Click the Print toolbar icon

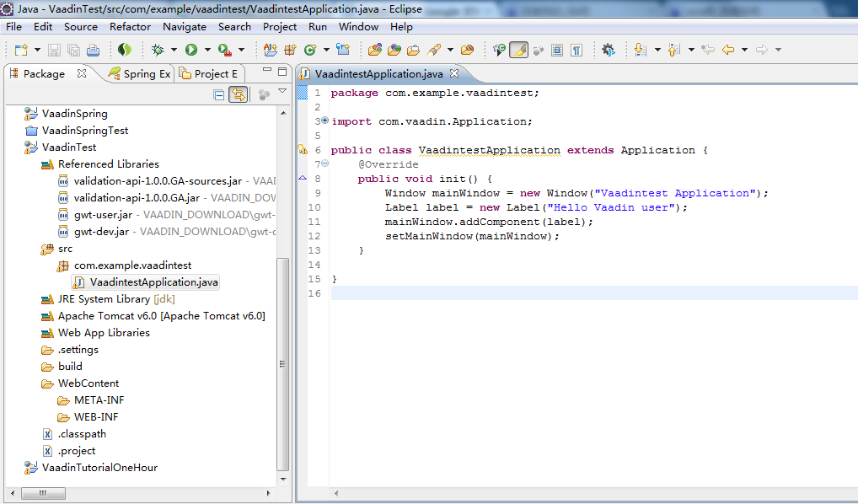tap(93, 50)
